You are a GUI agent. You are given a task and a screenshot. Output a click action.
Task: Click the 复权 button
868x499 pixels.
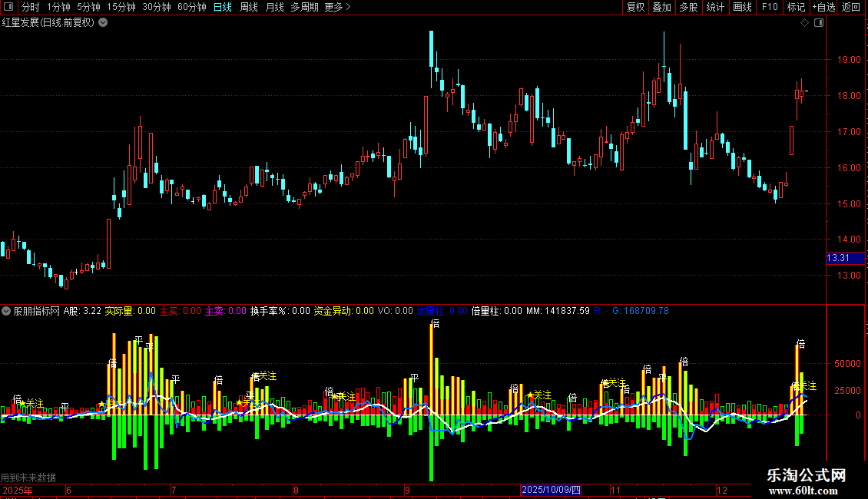click(635, 7)
